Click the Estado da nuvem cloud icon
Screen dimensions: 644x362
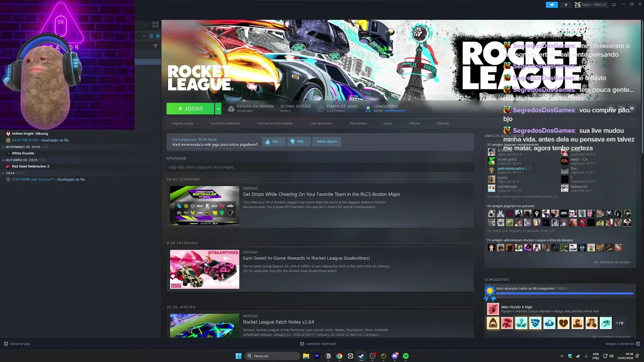tap(231, 109)
